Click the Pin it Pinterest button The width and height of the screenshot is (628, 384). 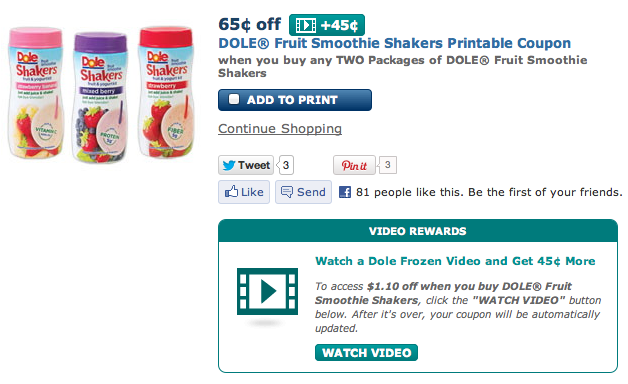coord(354,165)
